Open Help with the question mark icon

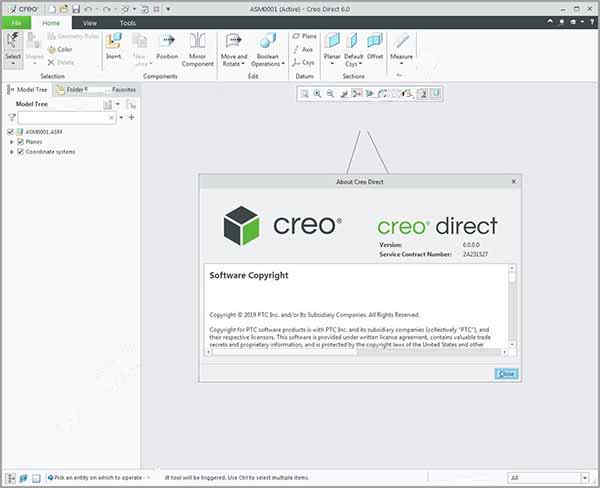(592, 22)
